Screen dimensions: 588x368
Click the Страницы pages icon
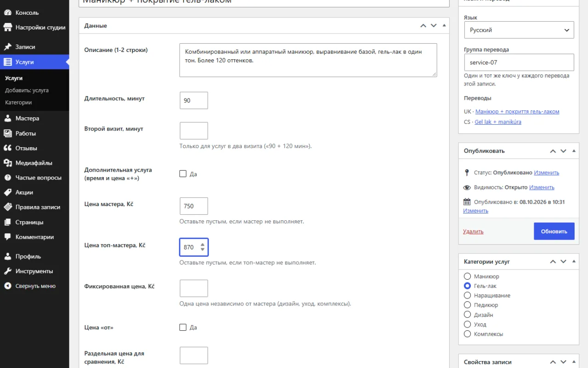[x=8, y=222]
